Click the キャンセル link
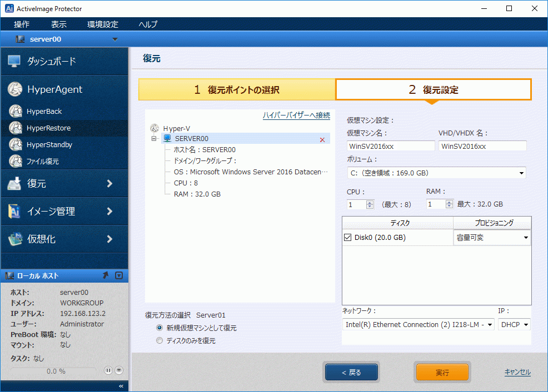 coord(517,372)
